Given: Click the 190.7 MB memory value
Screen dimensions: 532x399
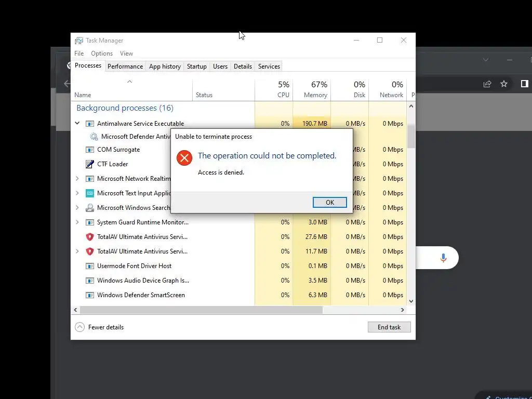Looking at the screenshot, I should point(315,124).
